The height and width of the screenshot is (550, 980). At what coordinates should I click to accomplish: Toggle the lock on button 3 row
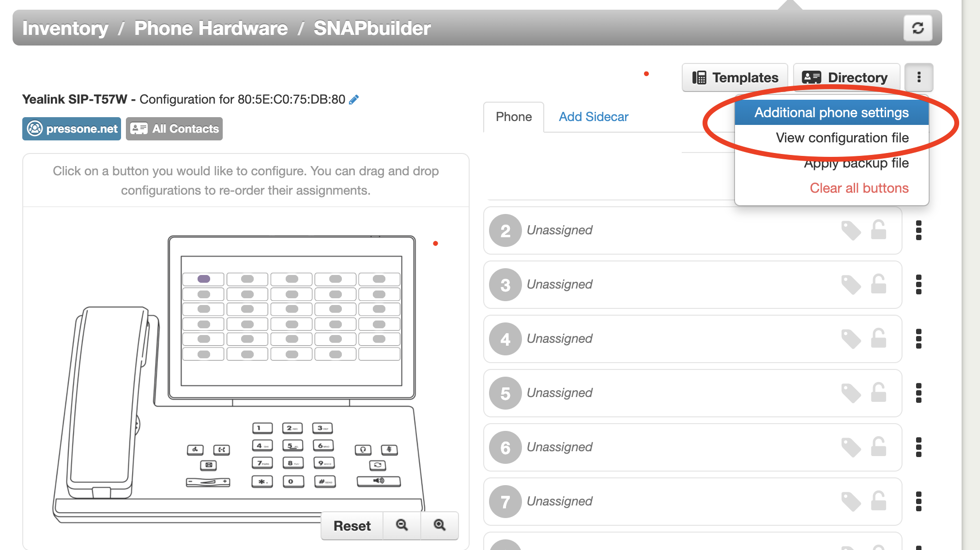[878, 285]
